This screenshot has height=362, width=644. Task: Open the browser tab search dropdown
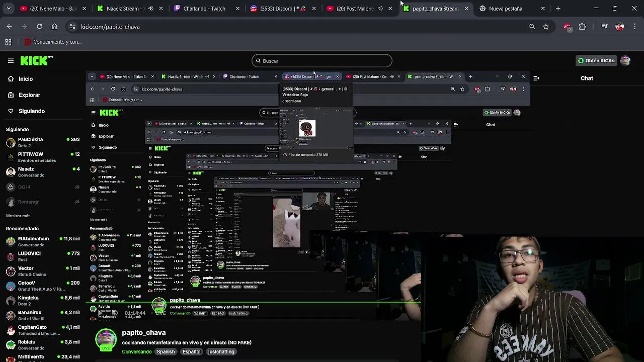(x=9, y=9)
